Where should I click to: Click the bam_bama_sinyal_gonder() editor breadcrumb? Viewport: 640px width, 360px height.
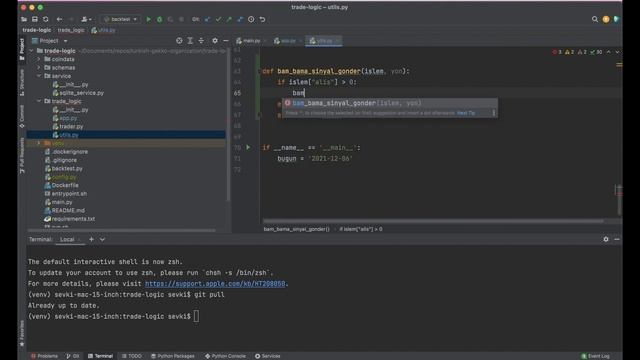point(296,229)
